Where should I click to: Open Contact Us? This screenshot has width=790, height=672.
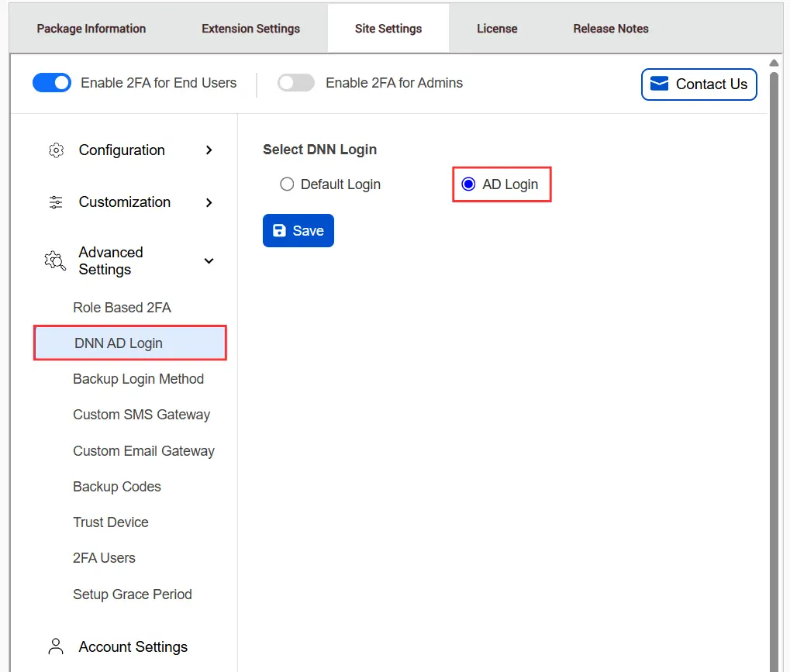(x=699, y=84)
